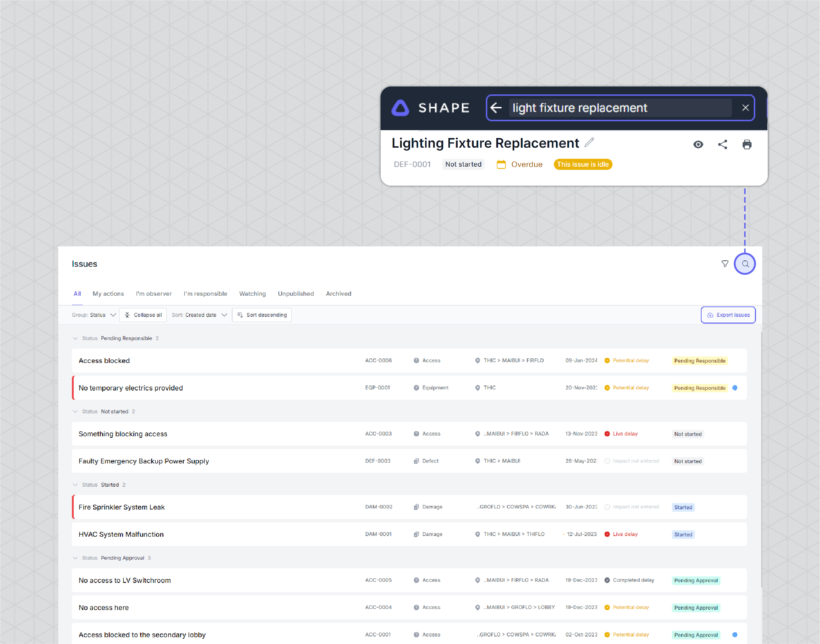Click the blue dot on No temporary electrics provided

(x=736, y=388)
